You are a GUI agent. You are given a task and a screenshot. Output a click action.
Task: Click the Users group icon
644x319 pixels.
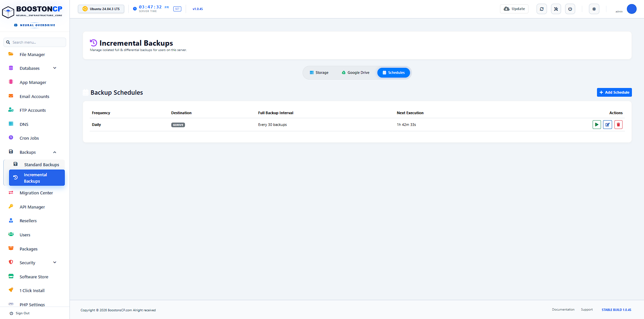point(11,234)
